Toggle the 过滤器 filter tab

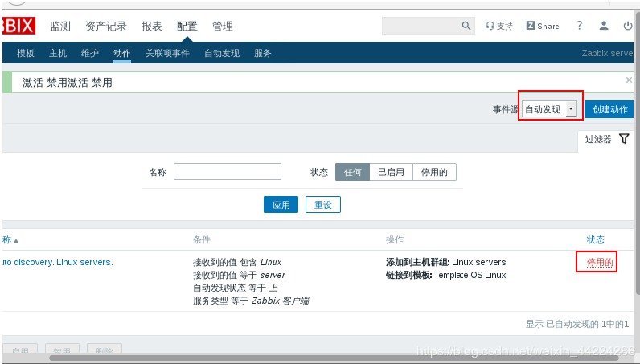pyautogui.click(x=606, y=139)
